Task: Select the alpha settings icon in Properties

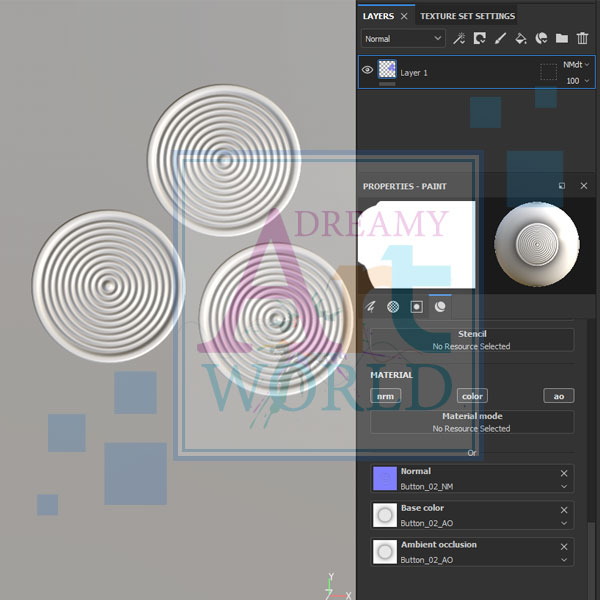Action: [393, 306]
